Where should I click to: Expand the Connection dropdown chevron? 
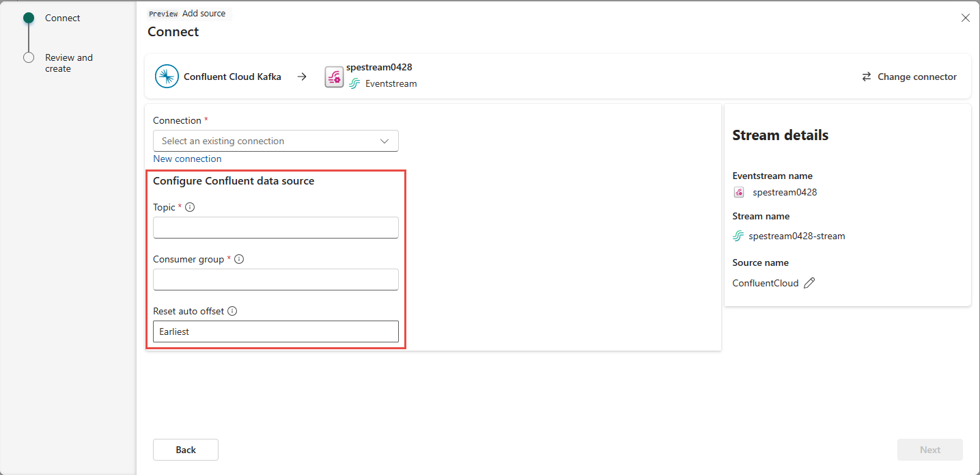pyautogui.click(x=384, y=141)
